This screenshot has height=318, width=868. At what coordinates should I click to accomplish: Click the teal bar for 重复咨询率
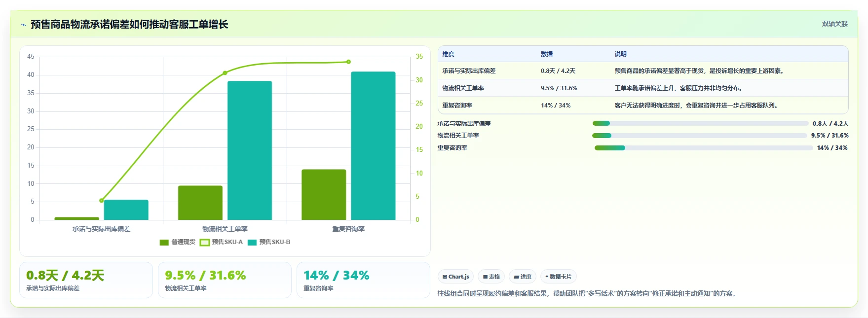coord(373,146)
